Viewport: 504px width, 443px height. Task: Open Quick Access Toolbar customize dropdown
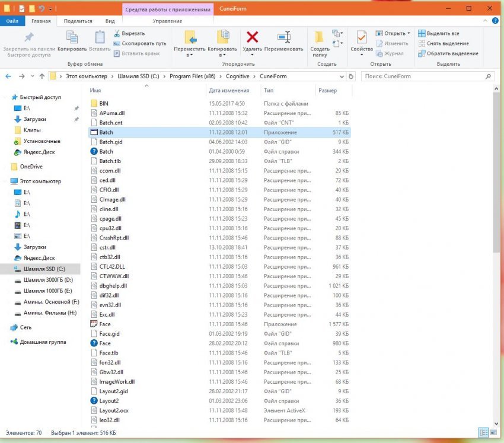(50, 9)
